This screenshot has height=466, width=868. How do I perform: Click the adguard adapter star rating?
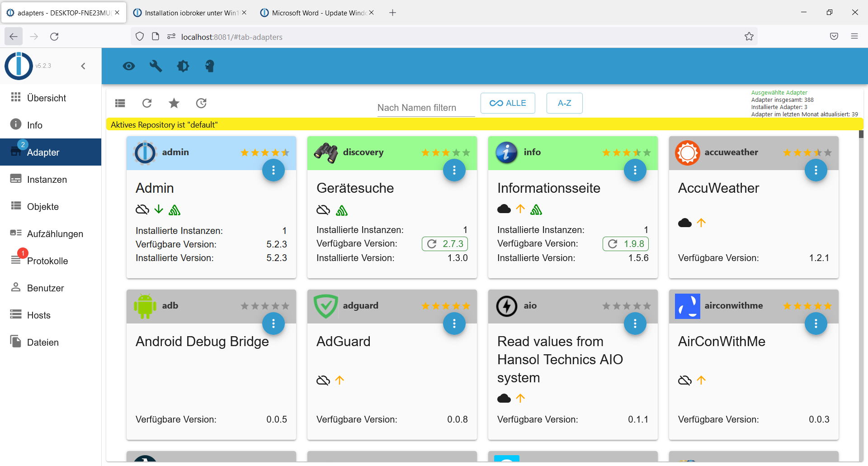point(446,306)
